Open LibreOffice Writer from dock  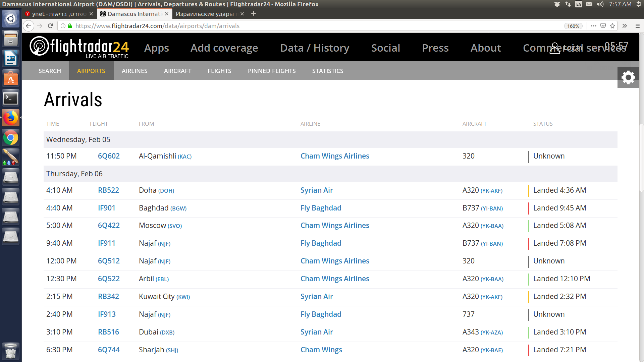11,59
